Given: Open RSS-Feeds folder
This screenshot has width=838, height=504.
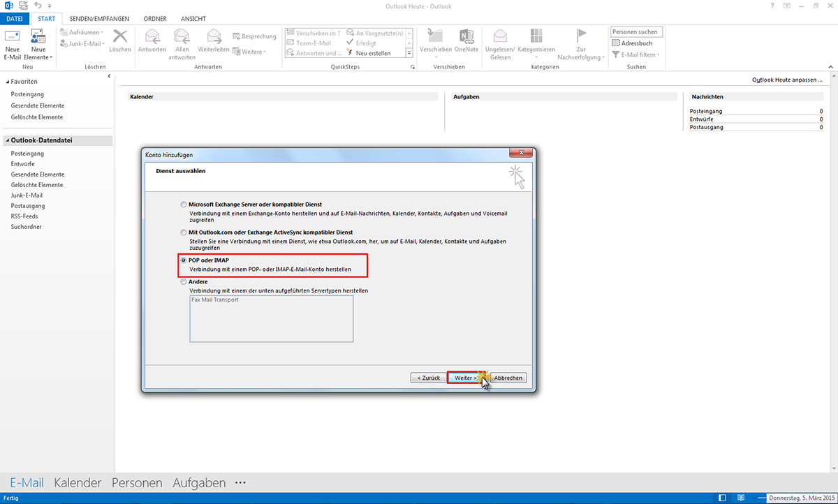Looking at the screenshot, I should (24, 216).
